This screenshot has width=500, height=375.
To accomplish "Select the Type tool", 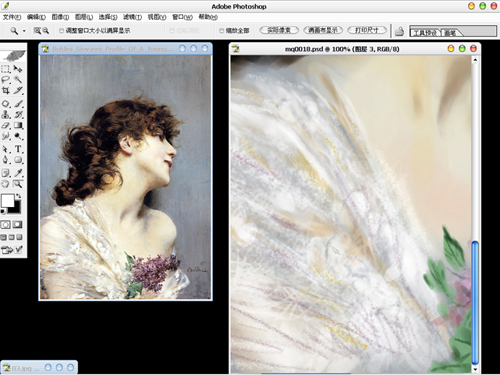I will (18, 149).
